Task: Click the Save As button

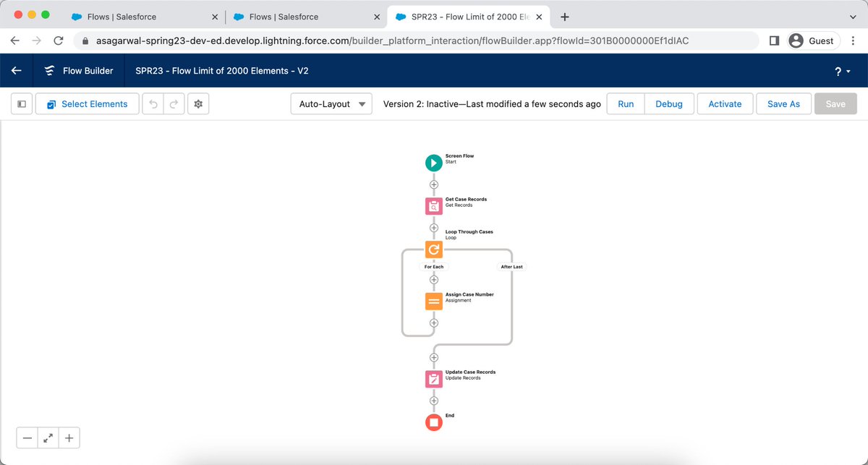Action: point(783,104)
